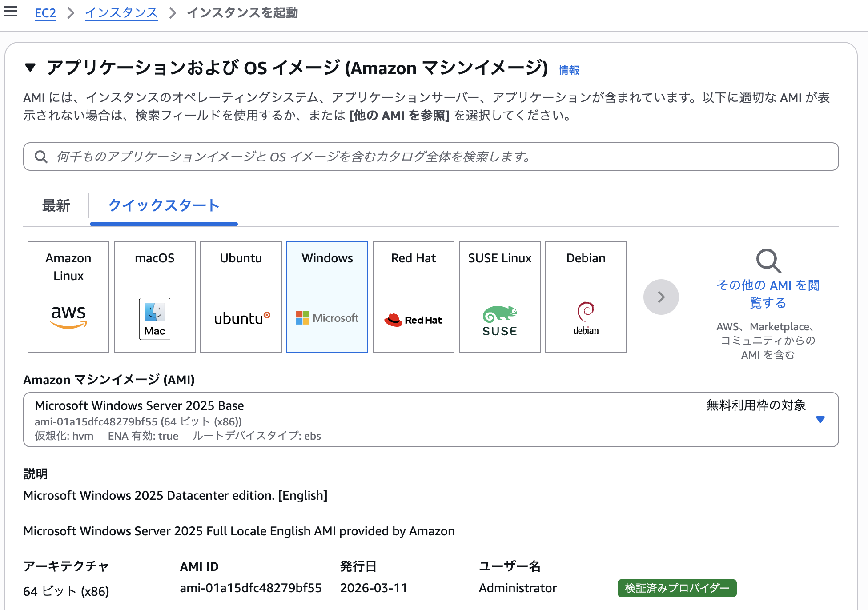The width and height of the screenshot is (868, 610).
Task: Select the SUSE Linux tile
Action: click(x=500, y=297)
